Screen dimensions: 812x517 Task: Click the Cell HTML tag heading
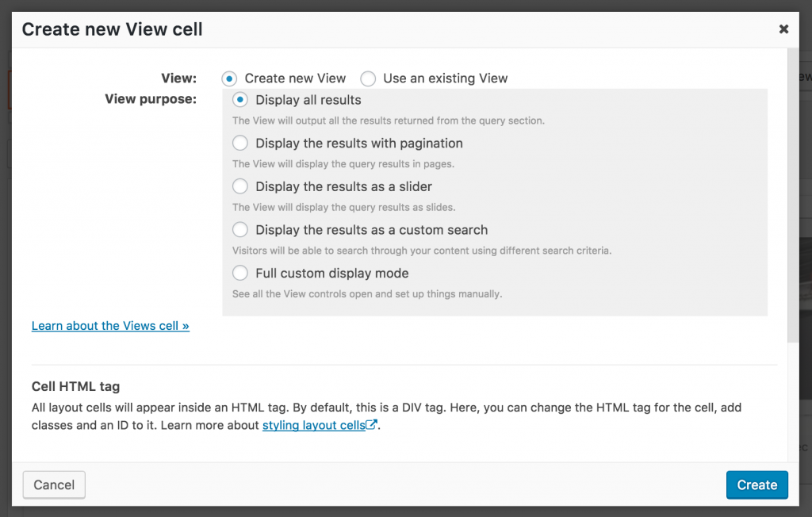coord(75,386)
